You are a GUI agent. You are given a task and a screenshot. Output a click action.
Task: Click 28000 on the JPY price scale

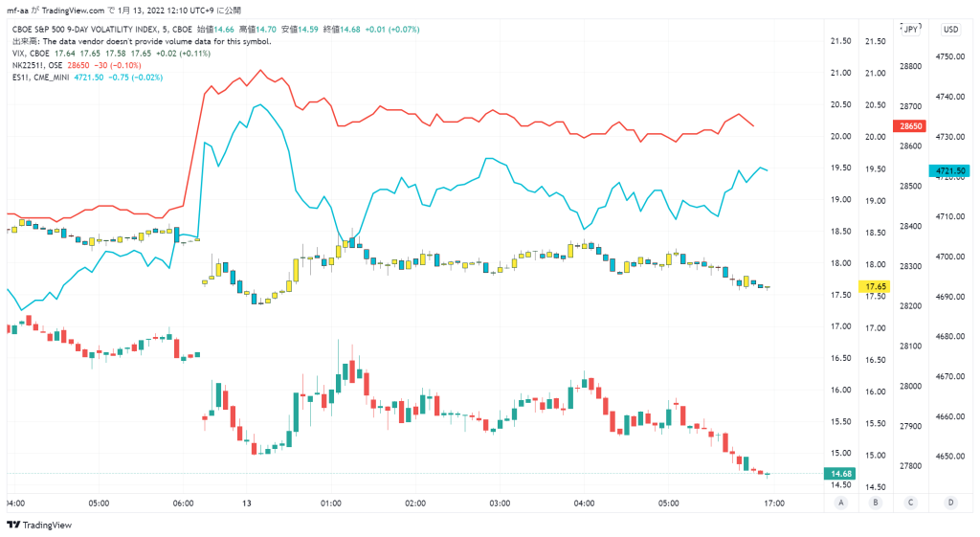tap(910, 387)
